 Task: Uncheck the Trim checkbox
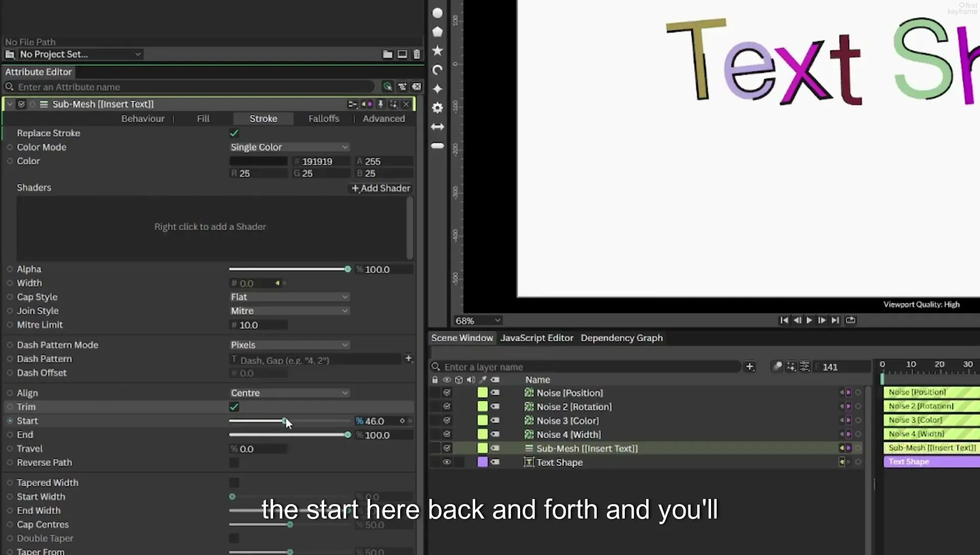tap(234, 407)
